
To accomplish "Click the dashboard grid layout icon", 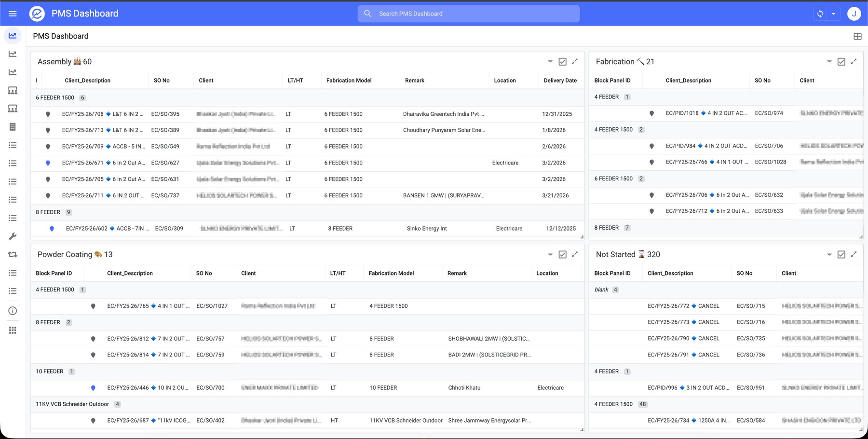I will point(857,36).
